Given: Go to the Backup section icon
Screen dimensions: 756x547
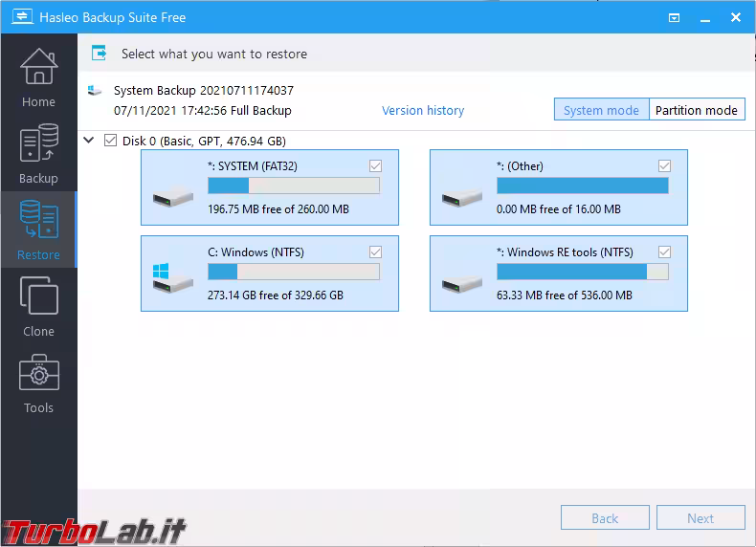Looking at the screenshot, I should (38, 145).
